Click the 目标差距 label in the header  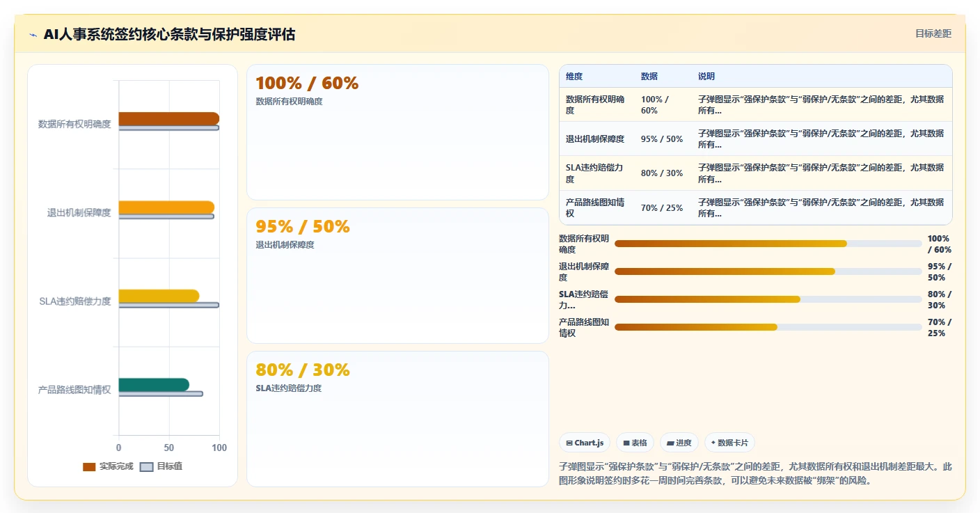(x=933, y=33)
